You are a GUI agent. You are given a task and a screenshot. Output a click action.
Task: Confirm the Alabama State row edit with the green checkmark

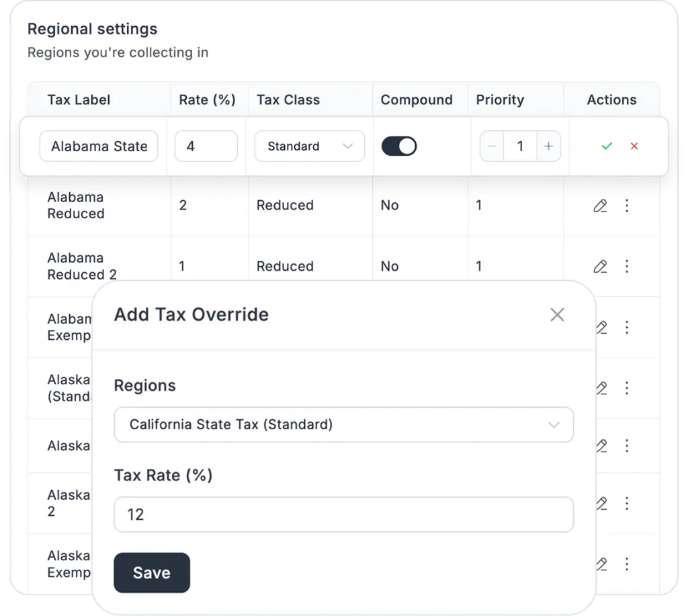click(x=607, y=146)
